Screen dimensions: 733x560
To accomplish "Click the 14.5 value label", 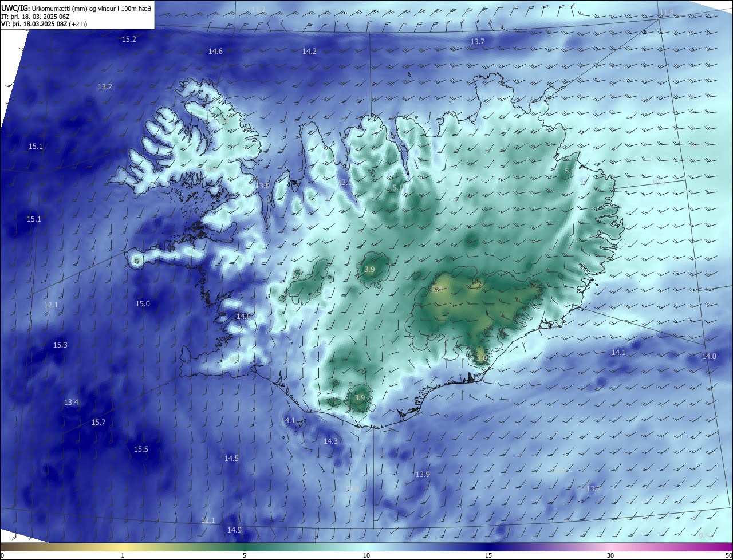I will click(231, 458).
